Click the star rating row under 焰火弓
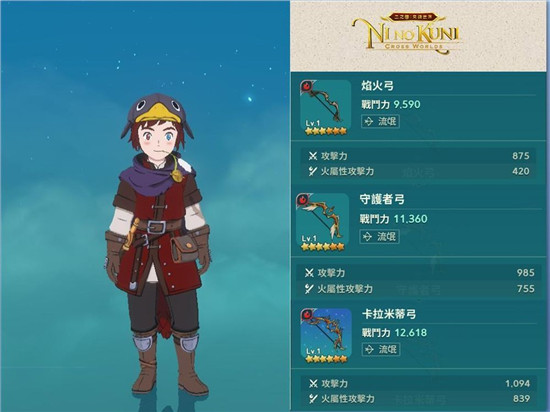550x412 pixels. coord(326,131)
